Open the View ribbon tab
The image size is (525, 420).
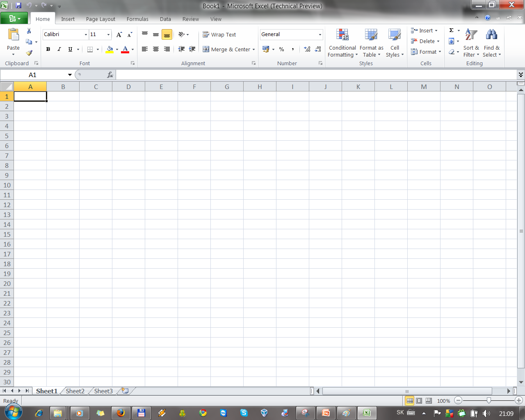(216, 19)
